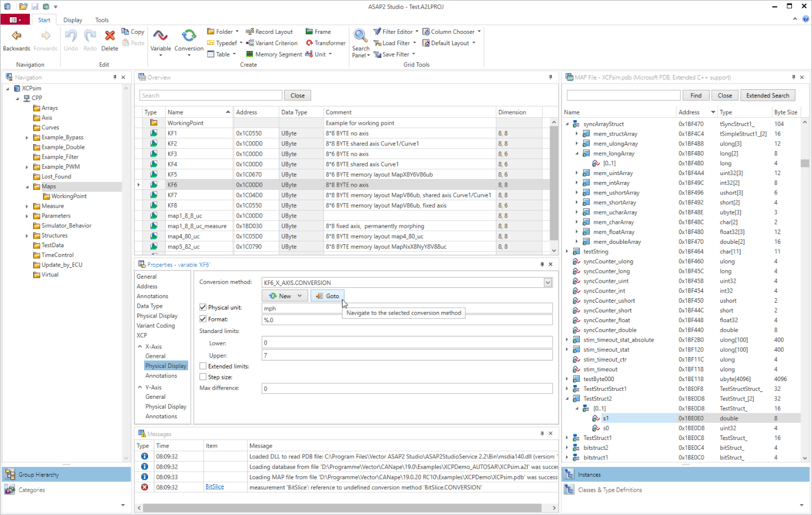Screen dimensions: 812x515
Task: Collapse the syncArrayStruct node
Action: point(568,124)
